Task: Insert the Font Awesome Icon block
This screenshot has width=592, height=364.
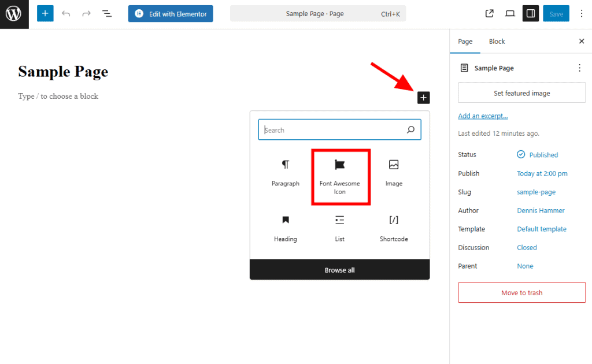Action: coord(340,176)
